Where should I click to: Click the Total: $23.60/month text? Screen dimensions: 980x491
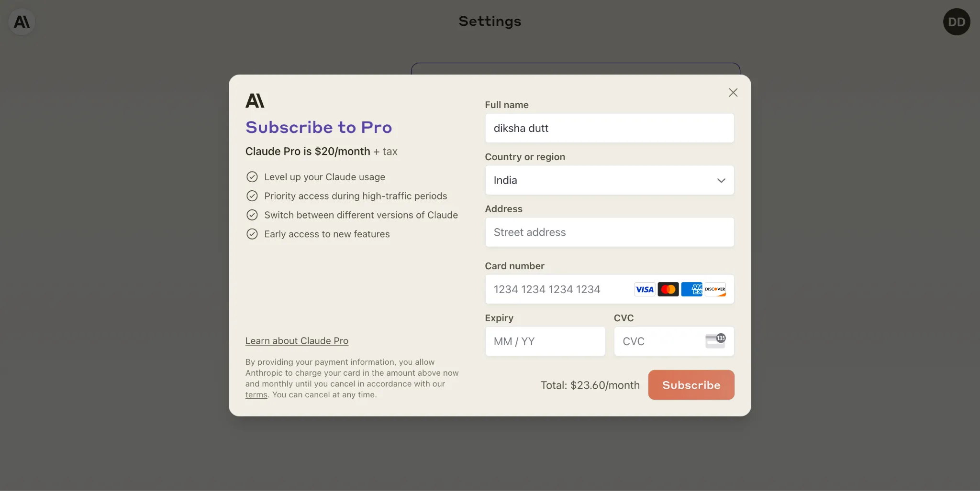(x=590, y=385)
